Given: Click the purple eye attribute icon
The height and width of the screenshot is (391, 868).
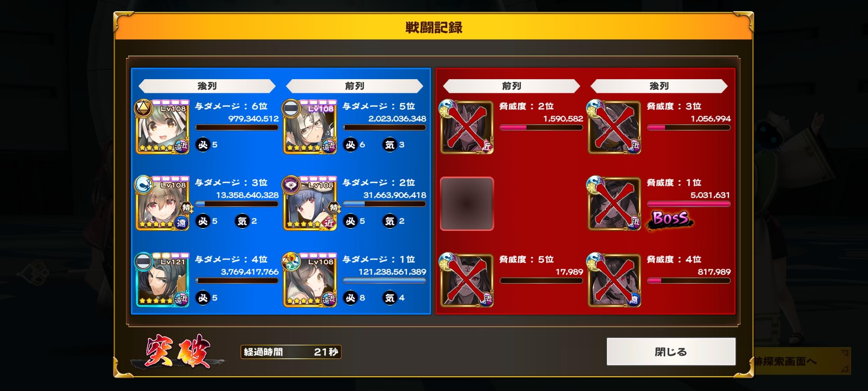Looking at the screenshot, I should (291, 185).
